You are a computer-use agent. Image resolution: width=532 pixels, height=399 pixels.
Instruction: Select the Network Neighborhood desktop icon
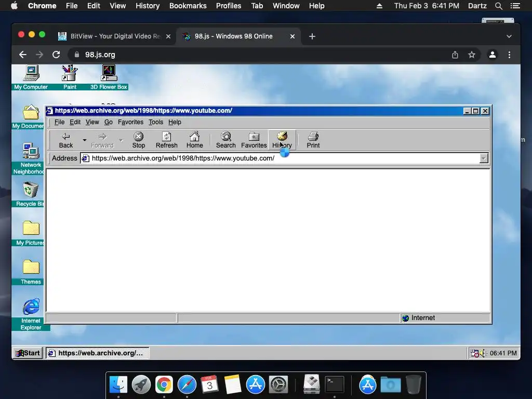click(30, 158)
